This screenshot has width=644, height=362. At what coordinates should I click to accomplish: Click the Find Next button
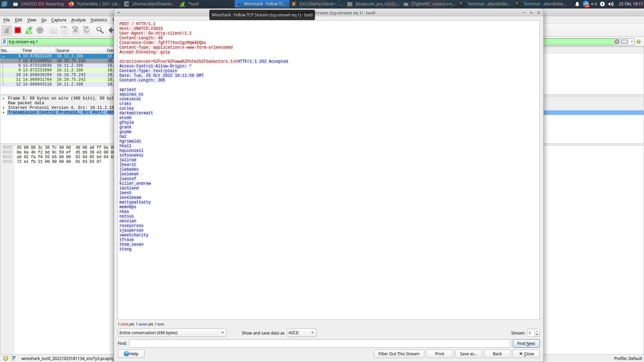tap(526, 343)
